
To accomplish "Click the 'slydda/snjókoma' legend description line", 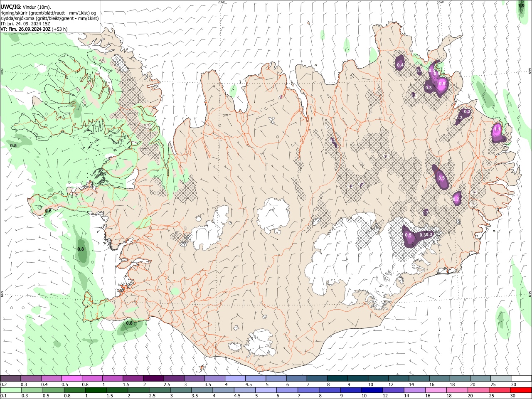I will click(x=50, y=18).
